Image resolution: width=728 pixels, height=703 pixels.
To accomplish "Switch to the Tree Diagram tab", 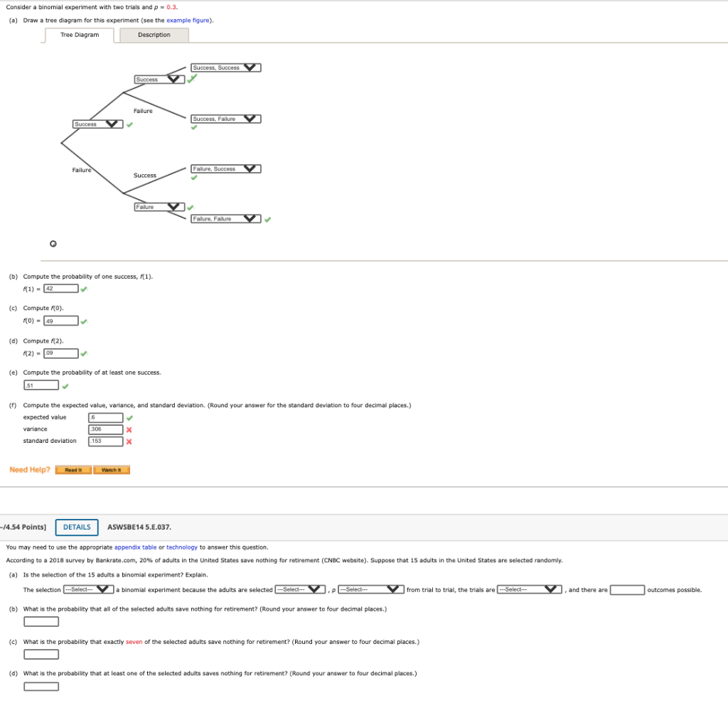I will coord(80,35).
